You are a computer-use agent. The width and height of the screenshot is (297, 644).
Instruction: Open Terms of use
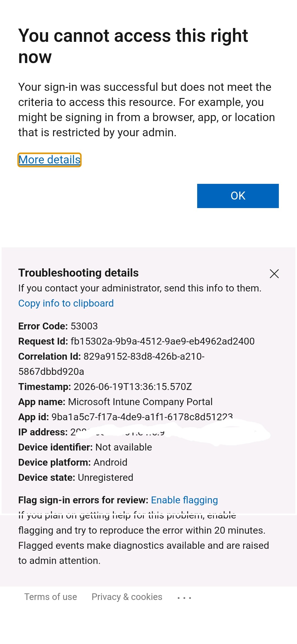click(x=51, y=597)
